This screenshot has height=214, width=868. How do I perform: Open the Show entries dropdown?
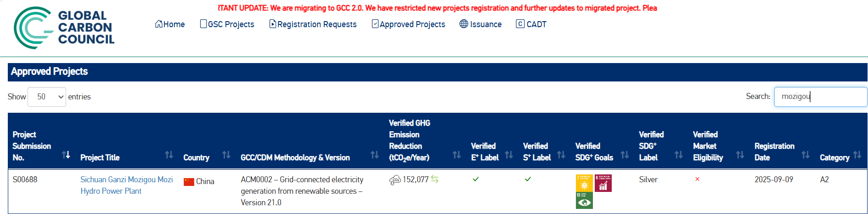click(47, 97)
